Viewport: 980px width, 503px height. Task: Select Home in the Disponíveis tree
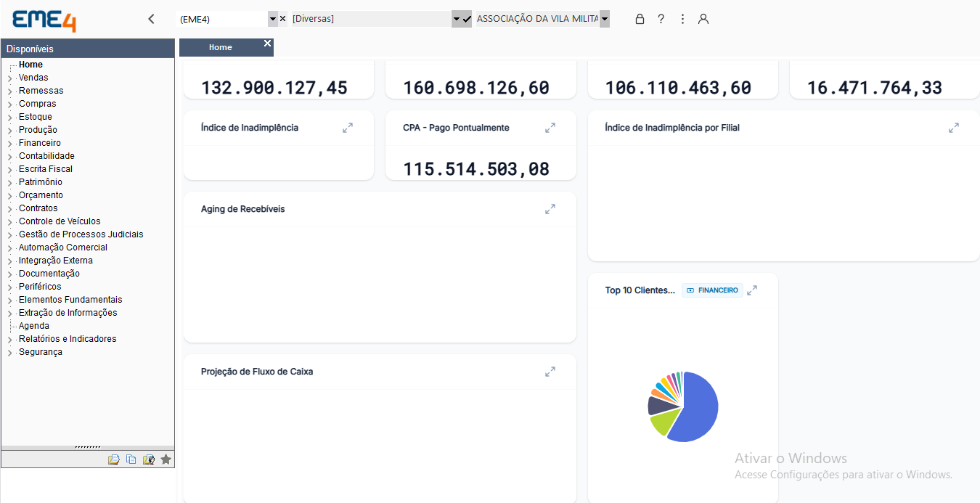click(30, 65)
